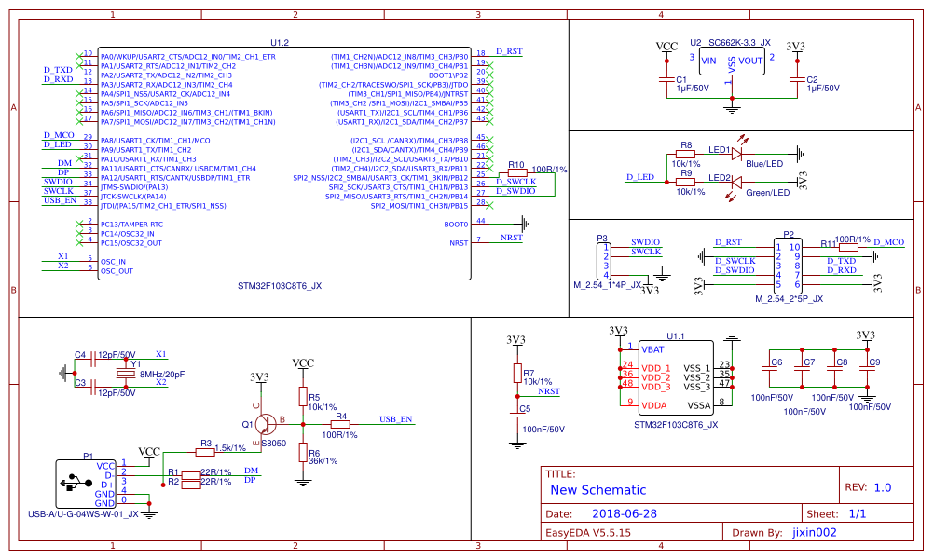Click the Blue/LED label
The height and width of the screenshot is (560, 934).
pos(764,163)
